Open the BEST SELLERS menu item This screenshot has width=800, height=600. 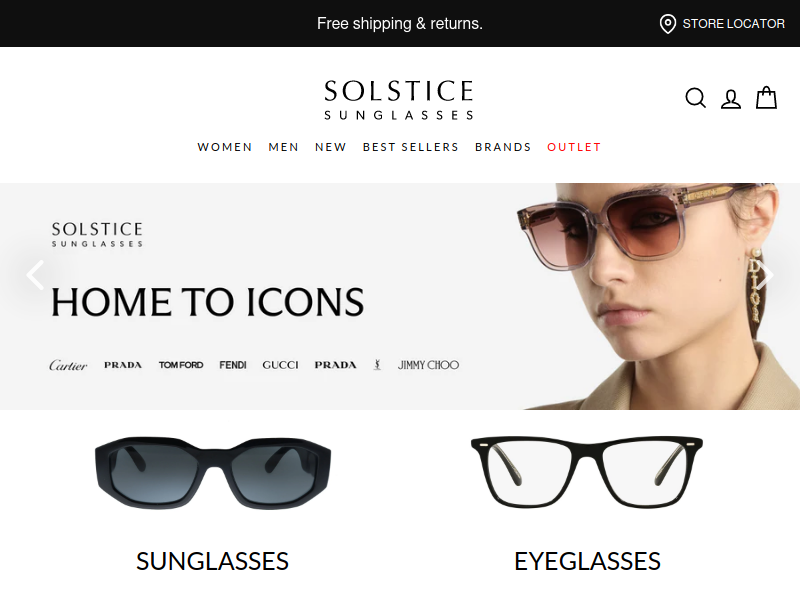(411, 147)
